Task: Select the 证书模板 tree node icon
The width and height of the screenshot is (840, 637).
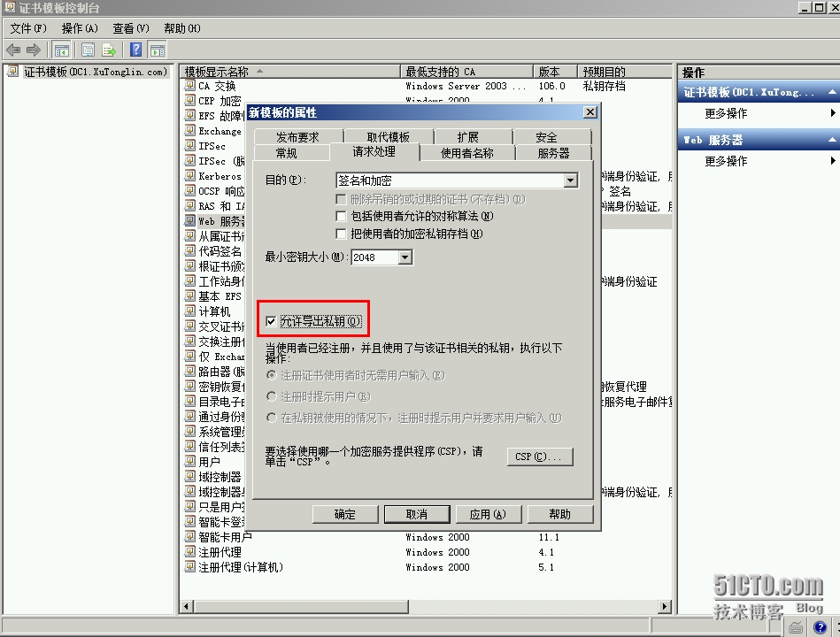Action: point(13,71)
